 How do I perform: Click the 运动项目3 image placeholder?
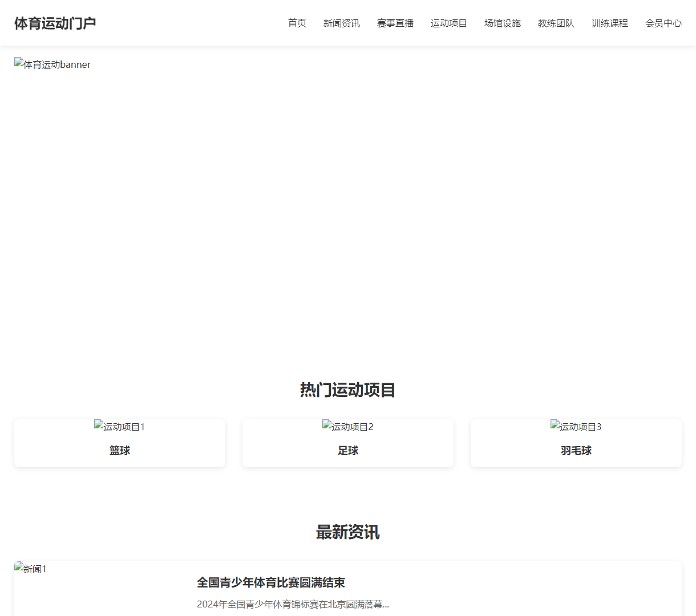pos(576,426)
